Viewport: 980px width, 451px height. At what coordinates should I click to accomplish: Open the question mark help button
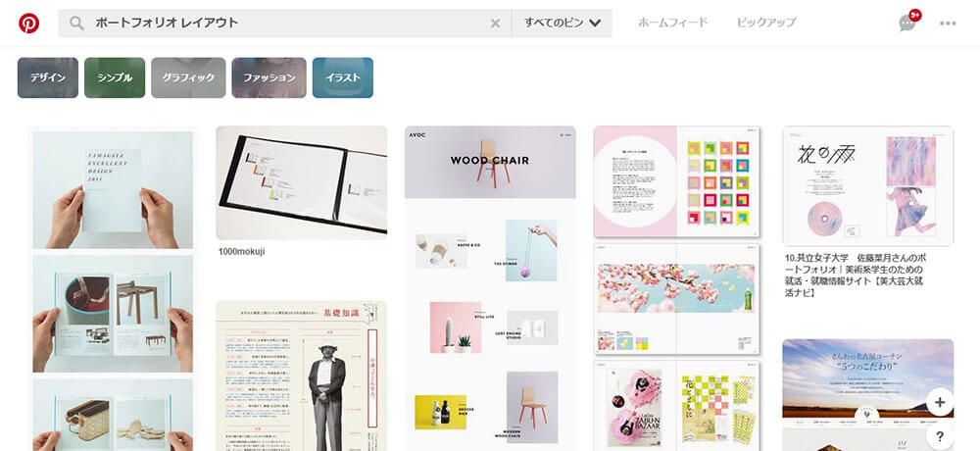pos(940,436)
